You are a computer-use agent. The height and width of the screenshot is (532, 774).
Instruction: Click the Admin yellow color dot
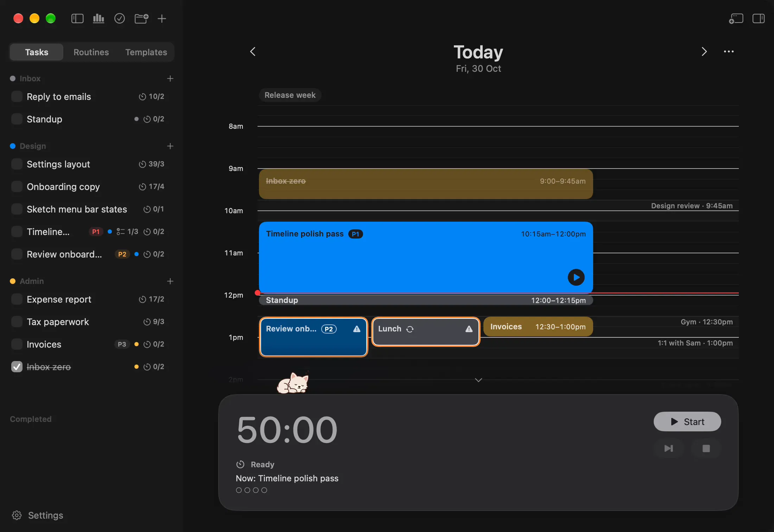(13, 281)
